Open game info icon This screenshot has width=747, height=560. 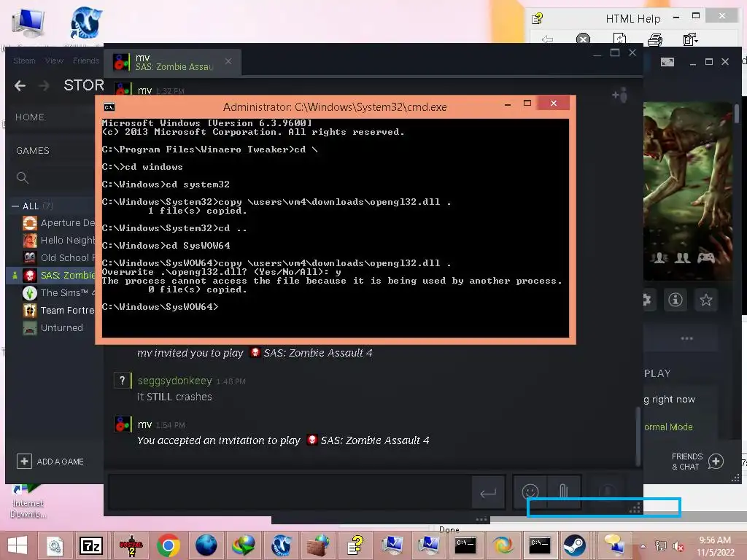[675, 300]
